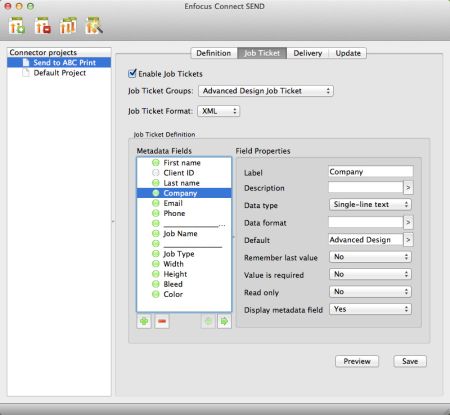Open the Data type dropdown
Screen dimensions: 450x415
click(370, 205)
